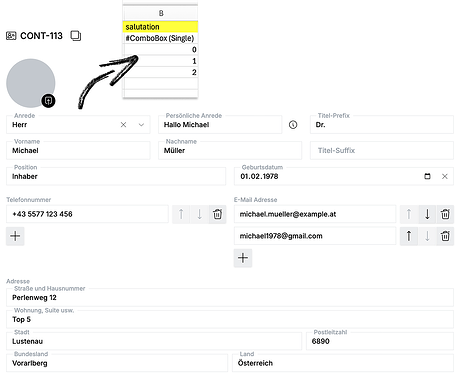Select spreadsheet cell with value 1
Image resolution: width=460 pixels, height=375 pixels.
(160, 61)
